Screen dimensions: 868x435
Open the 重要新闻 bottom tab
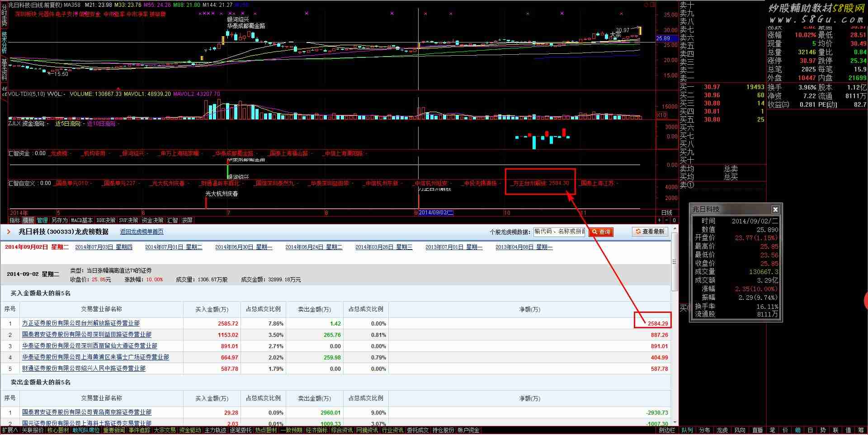tap(114, 430)
